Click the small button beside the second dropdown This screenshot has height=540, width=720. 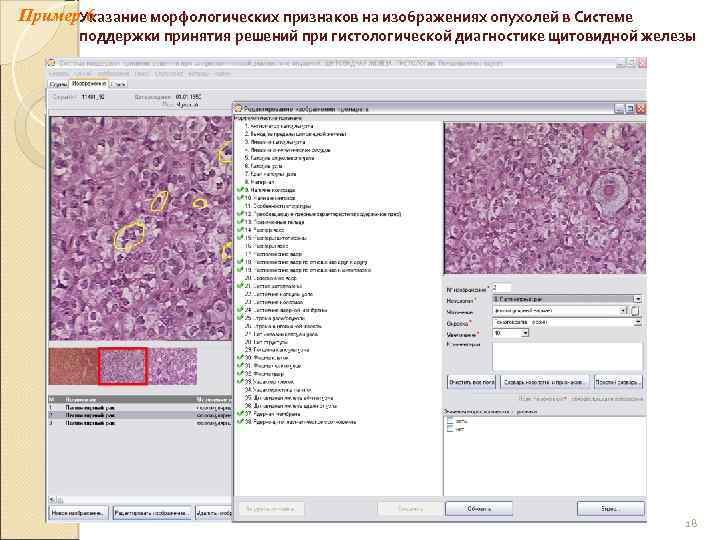pyautogui.click(x=635, y=311)
